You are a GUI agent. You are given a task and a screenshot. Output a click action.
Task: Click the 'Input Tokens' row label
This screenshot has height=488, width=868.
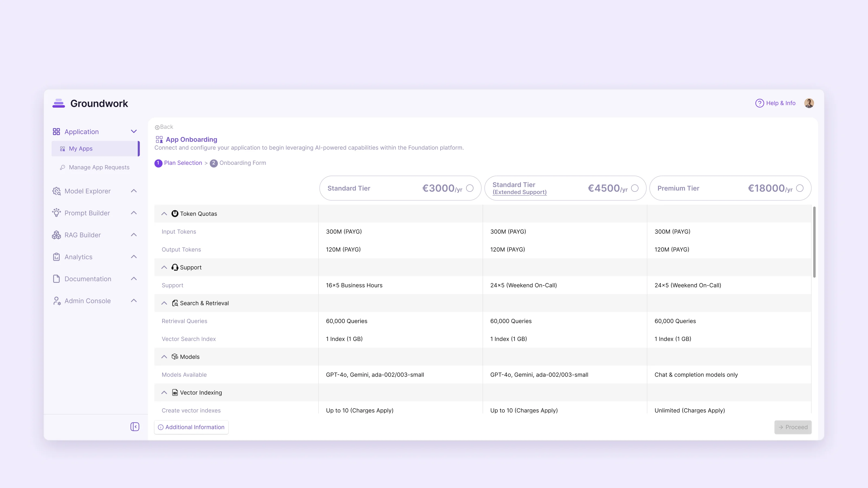[179, 232]
